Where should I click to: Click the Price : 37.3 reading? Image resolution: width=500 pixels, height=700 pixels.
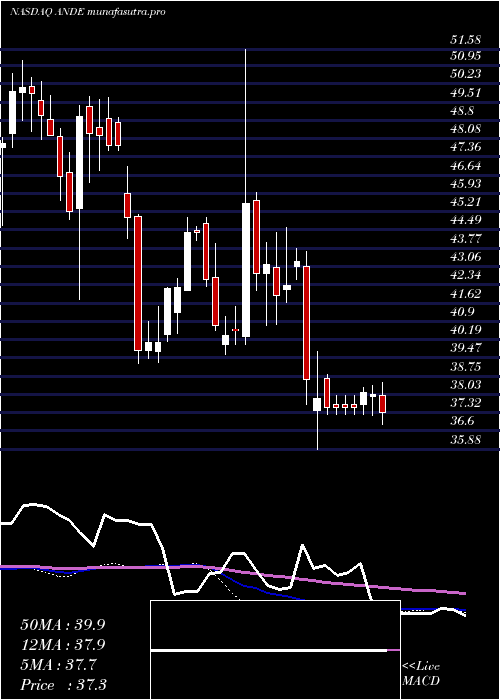[62, 685]
